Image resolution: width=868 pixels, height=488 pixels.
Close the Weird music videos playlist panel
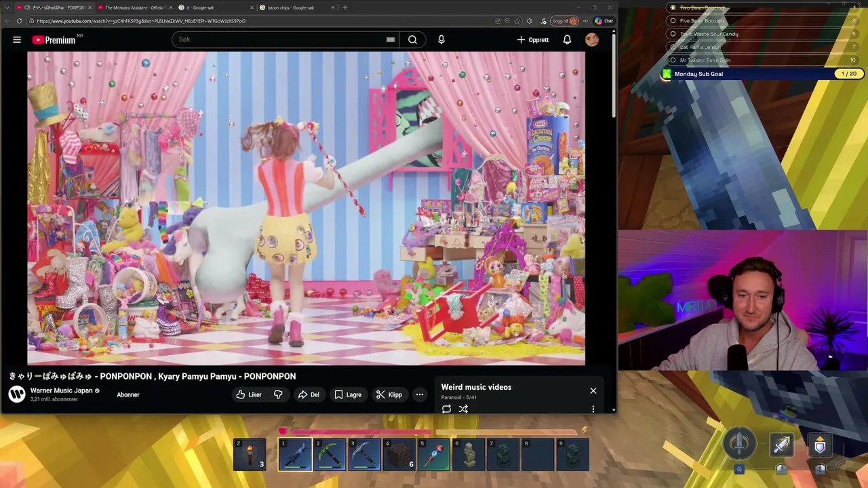coord(593,390)
